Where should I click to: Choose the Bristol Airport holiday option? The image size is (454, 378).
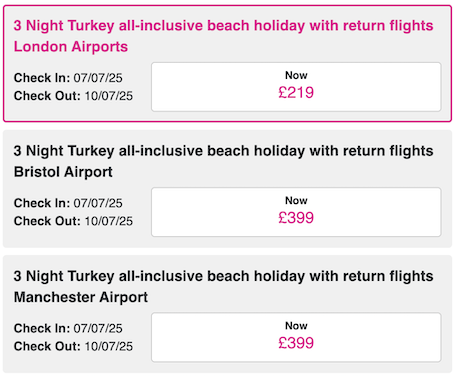[x=227, y=189]
